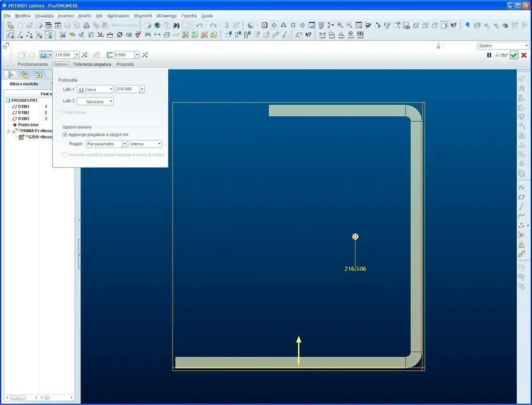Pause the feature tool with the pause icon
This screenshot has height=405, width=532.
489,55
